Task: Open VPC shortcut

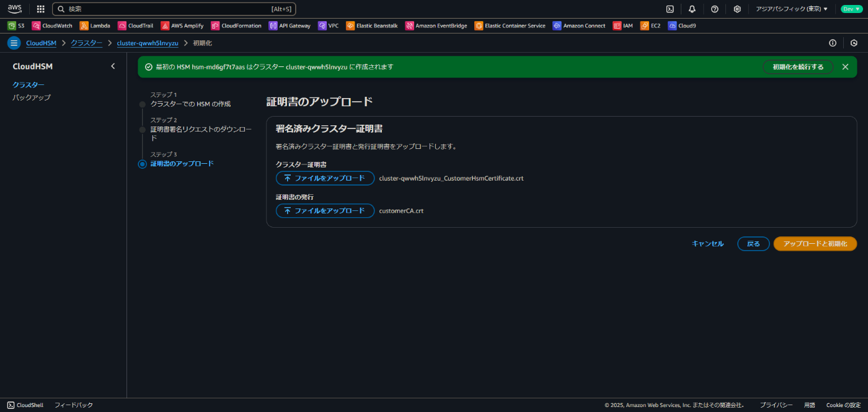Action: [x=329, y=26]
